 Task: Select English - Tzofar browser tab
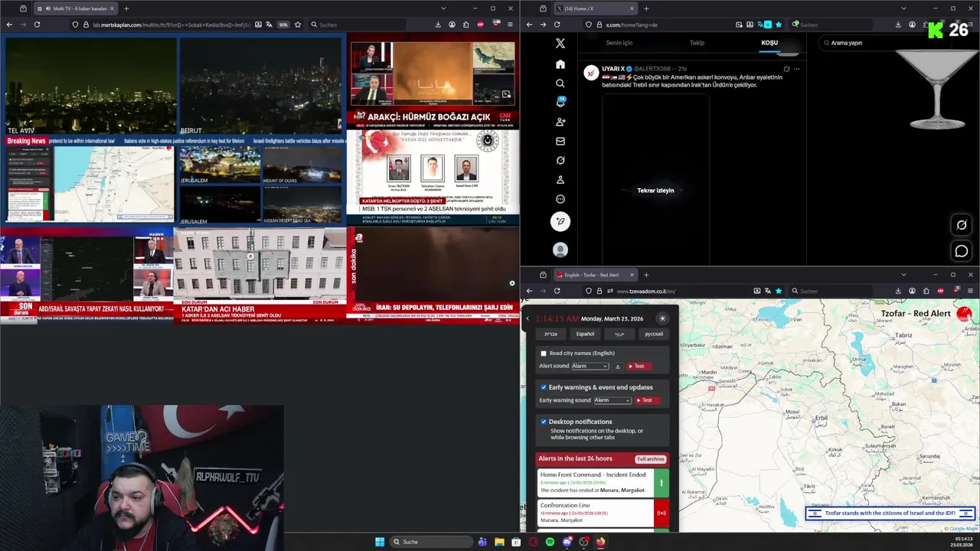click(x=595, y=275)
